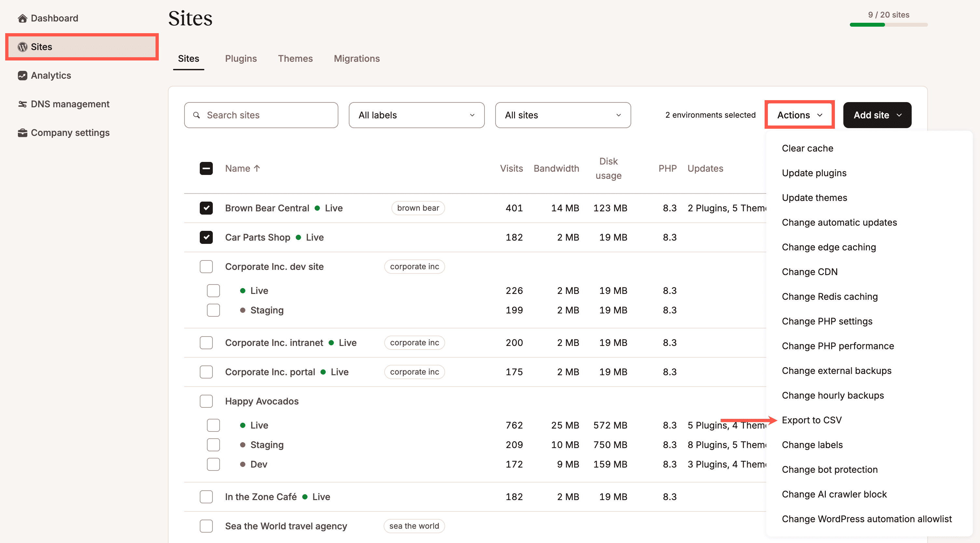Toggle the select-all header checkbox
Viewport: 980px width, 543px height.
(x=206, y=168)
